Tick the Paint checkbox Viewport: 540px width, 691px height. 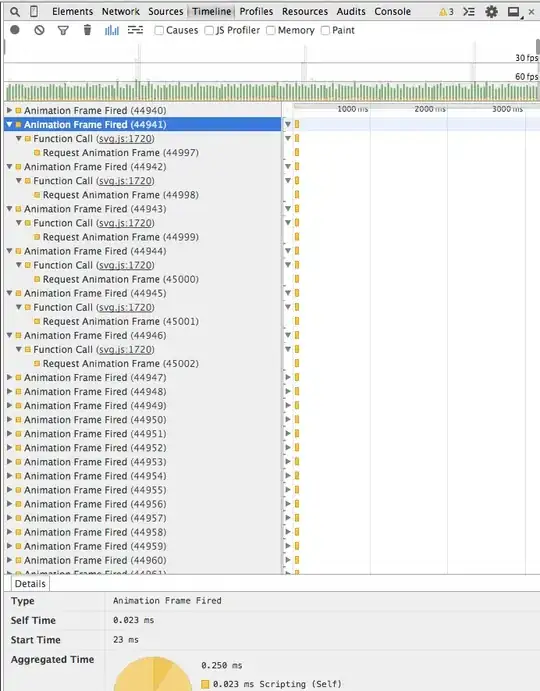325,30
